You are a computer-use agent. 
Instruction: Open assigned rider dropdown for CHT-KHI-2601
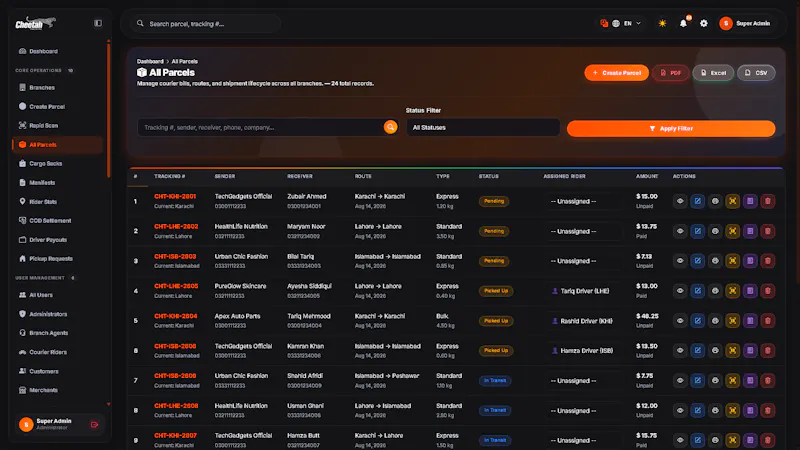(x=584, y=201)
